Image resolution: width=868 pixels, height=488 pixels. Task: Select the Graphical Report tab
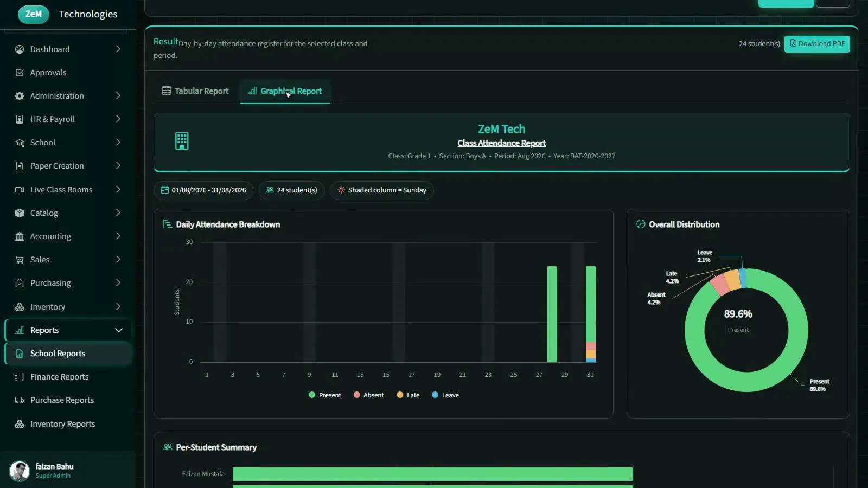pos(285,91)
